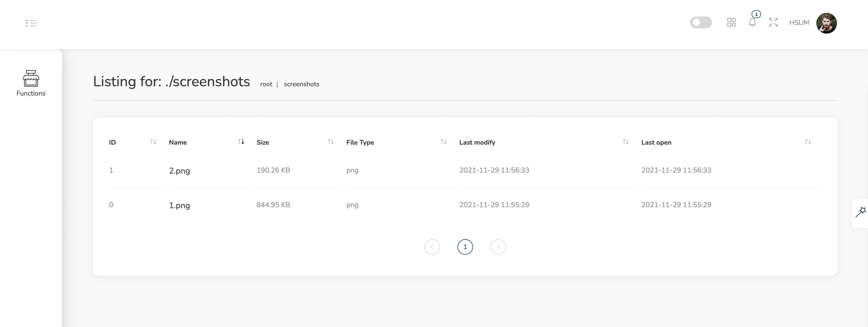This screenshot has height=327, width=868.
Task: Sort by Last open column arrows
Action: coord(808,142)
